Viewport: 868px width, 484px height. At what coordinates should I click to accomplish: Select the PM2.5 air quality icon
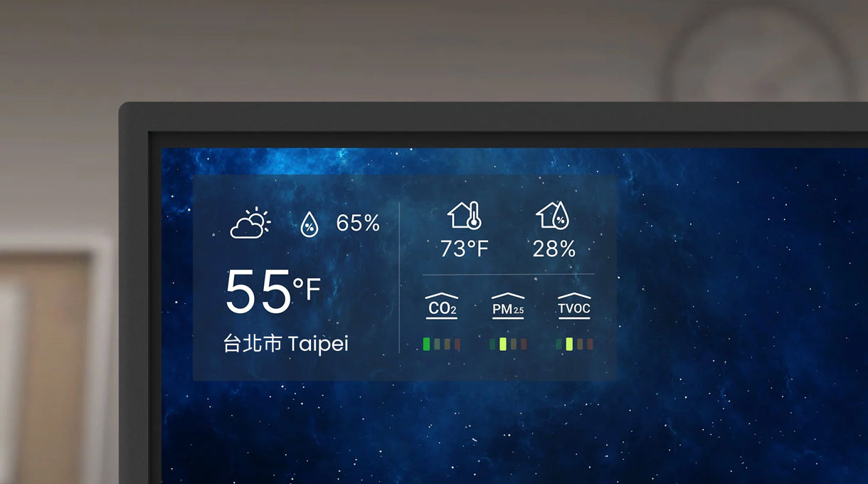click(508, 305)
